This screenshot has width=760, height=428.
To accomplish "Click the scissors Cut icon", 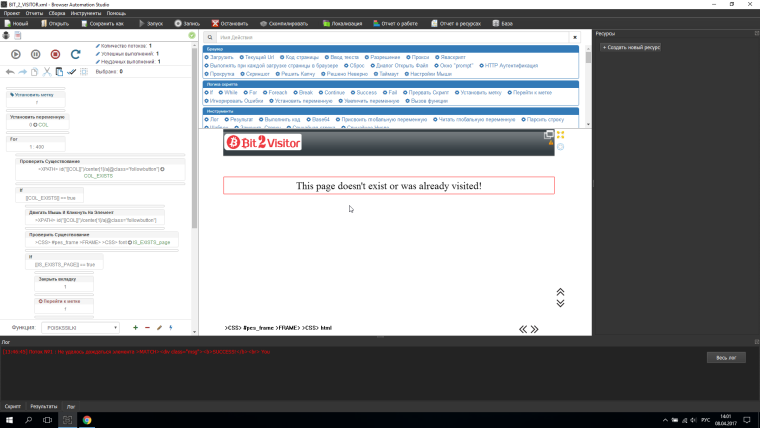I will coord(46,72).
